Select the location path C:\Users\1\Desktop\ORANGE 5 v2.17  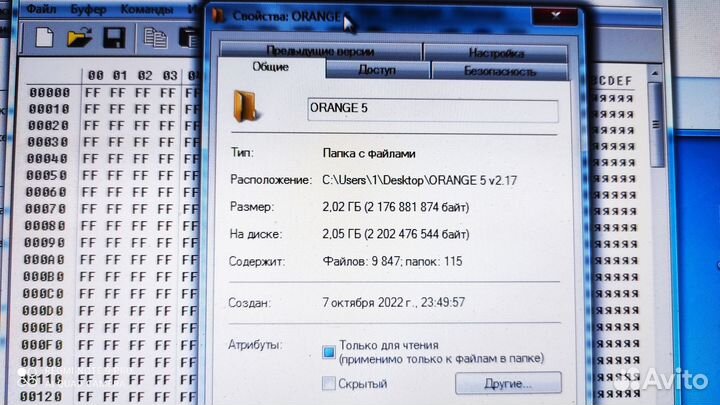(420, 180)
